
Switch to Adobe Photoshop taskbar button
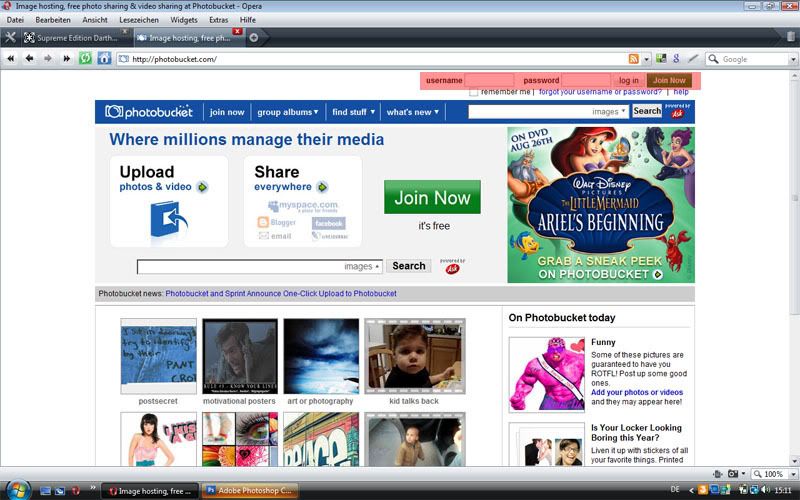[x=249, y=491]
